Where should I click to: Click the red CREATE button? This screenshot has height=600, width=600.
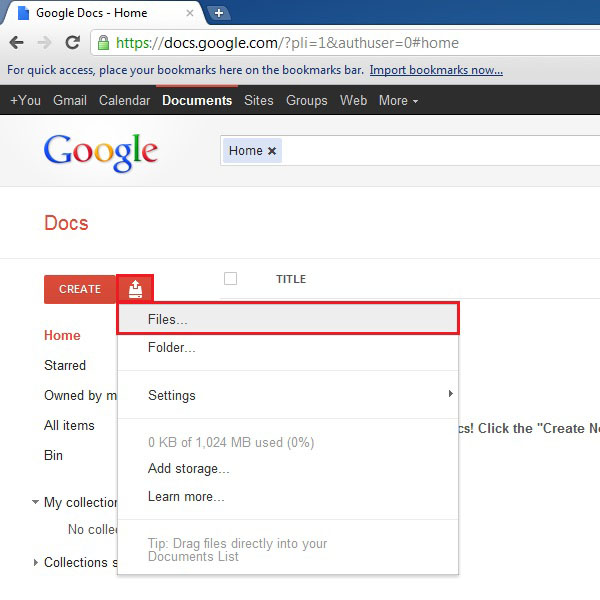tap(80, 289)
